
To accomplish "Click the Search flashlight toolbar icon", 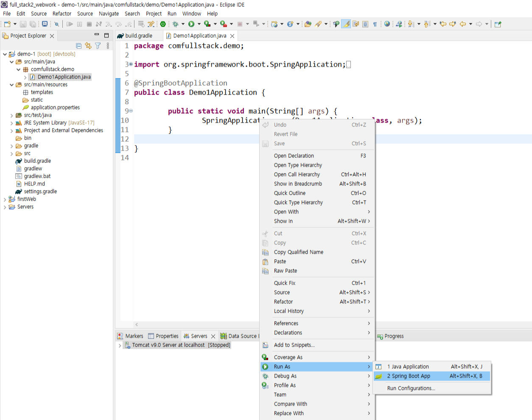I will coord(318,24).
